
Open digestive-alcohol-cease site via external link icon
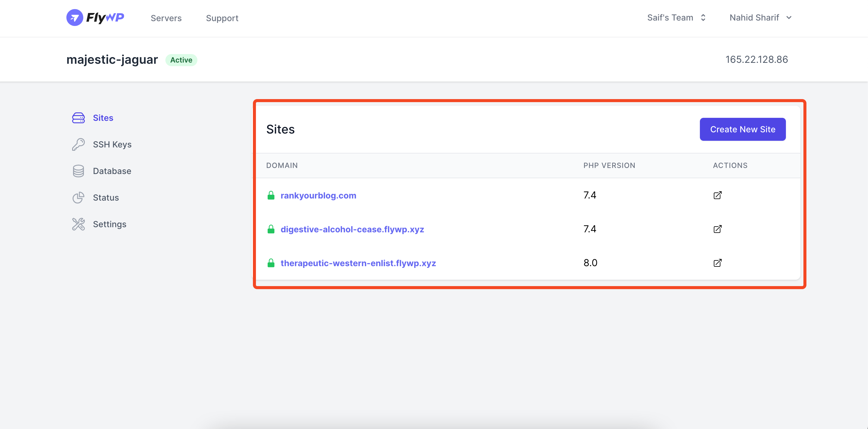pyautogui.click(x=717, y=229)
